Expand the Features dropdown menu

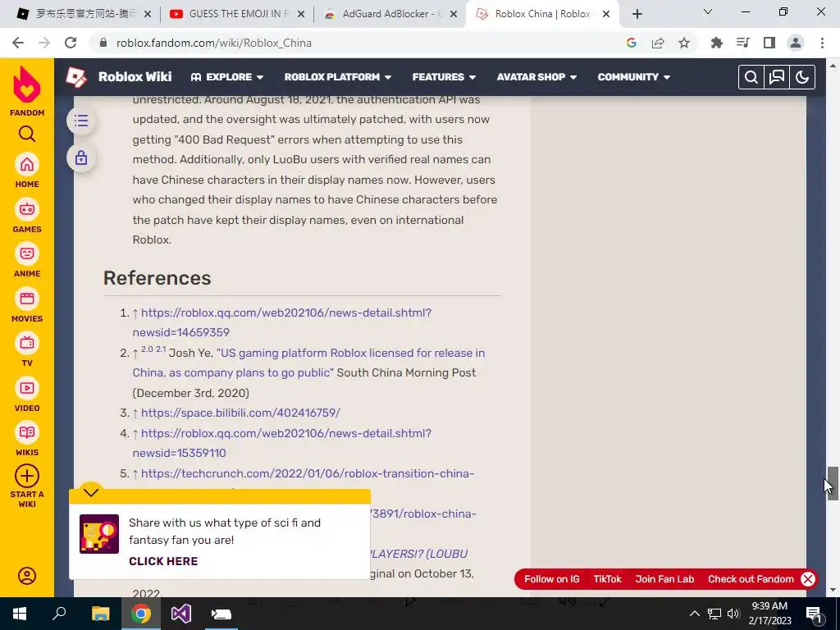(x=444, y=77)
